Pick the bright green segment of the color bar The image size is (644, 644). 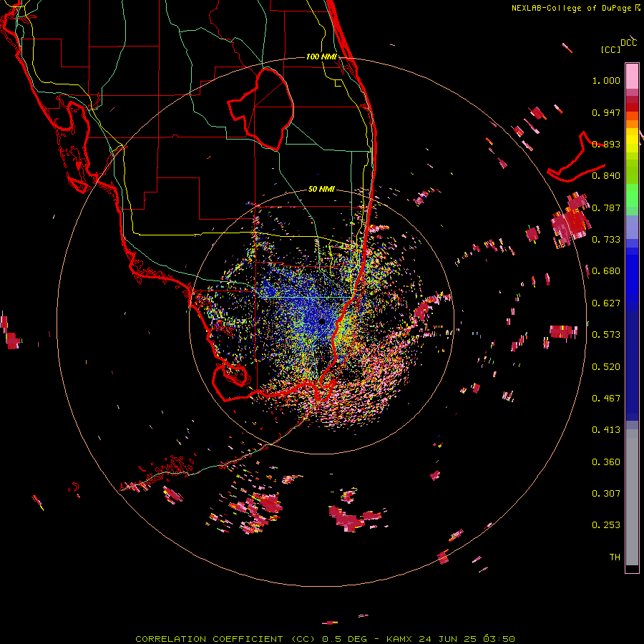pyautogui.click(x=632, y=195)
